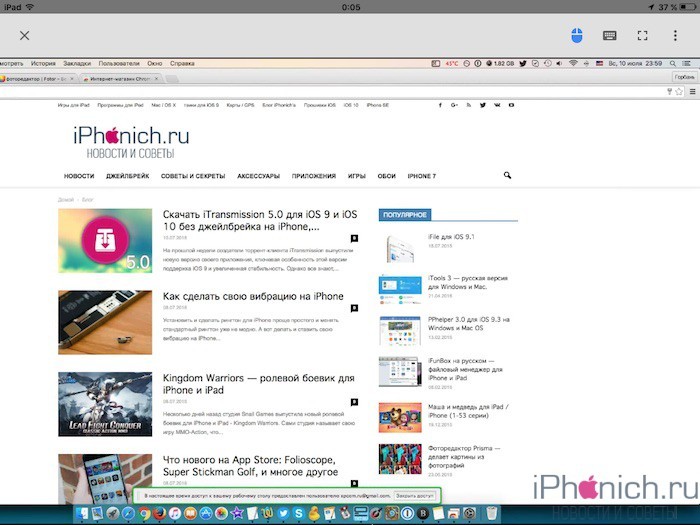The width and height of the screenshot is (700, 525).
Task: Open the Kingdom Warriors article thumbnail
Action: tap(105, 404)
